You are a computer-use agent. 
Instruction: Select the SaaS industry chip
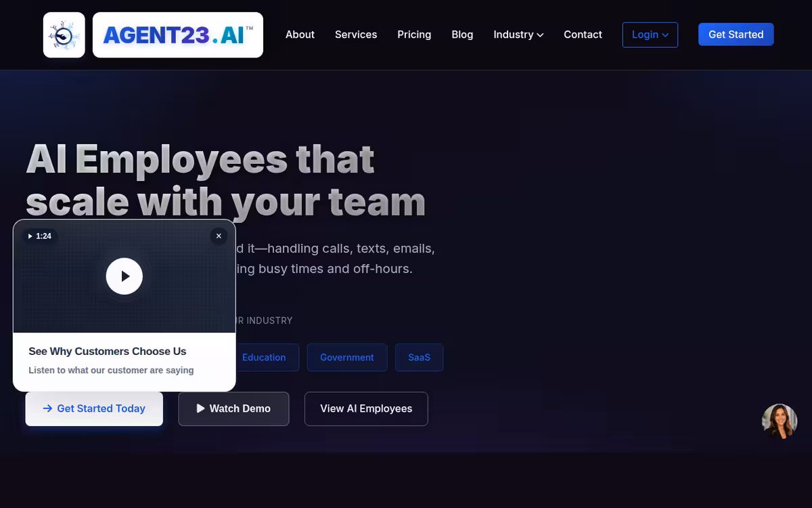coord(419,358)
